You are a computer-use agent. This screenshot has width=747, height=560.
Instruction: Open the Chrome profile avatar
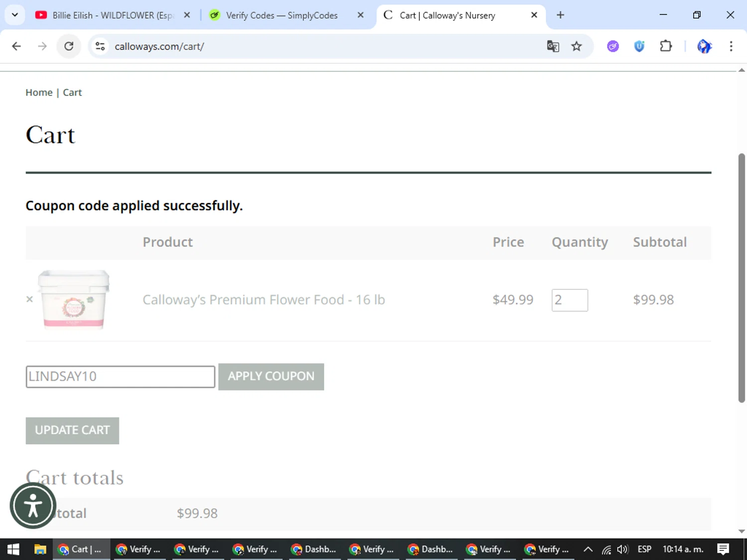tap(704, 46)
